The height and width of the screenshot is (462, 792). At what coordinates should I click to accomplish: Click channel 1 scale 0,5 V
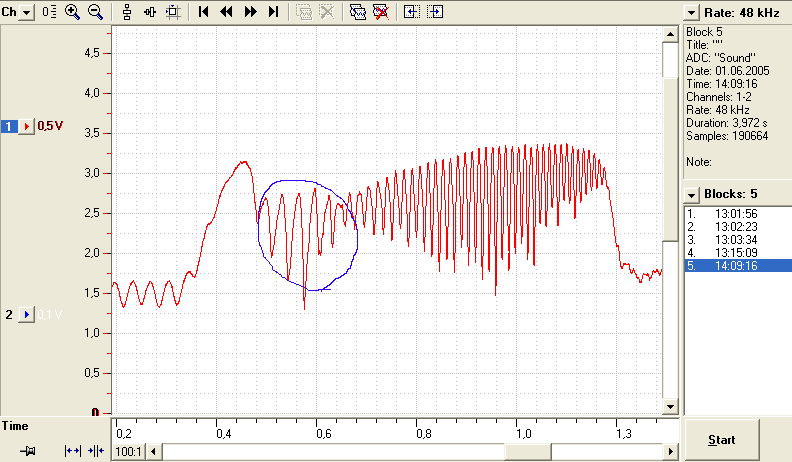(50, 126)
